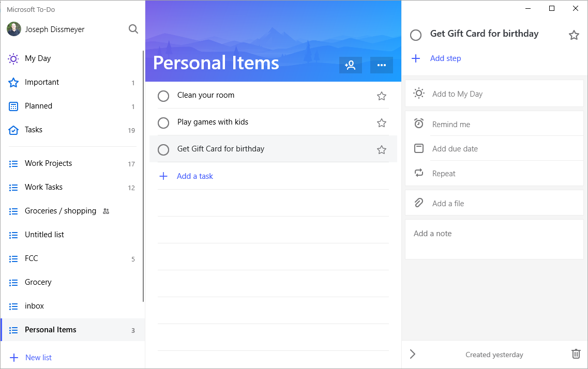This screenshot has height=369, width=588.
Task: Open the Work Projects list
Action: (48, 163)
